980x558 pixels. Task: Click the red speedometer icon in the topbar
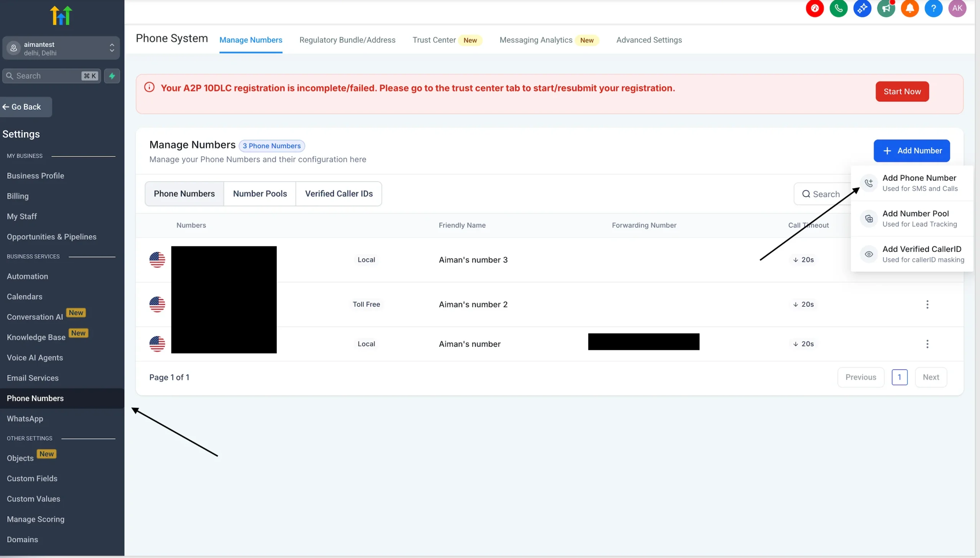pyautogui.click(x=815, y=8)
